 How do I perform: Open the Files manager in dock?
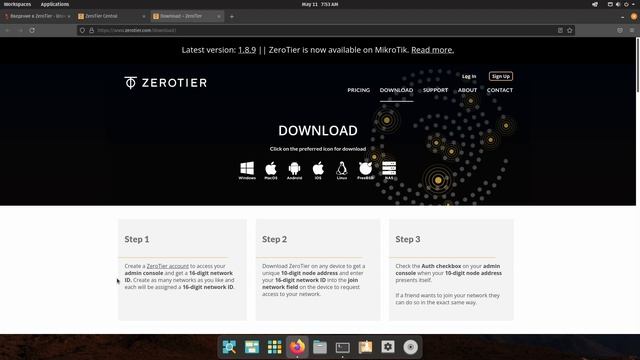tap(320, 347)
